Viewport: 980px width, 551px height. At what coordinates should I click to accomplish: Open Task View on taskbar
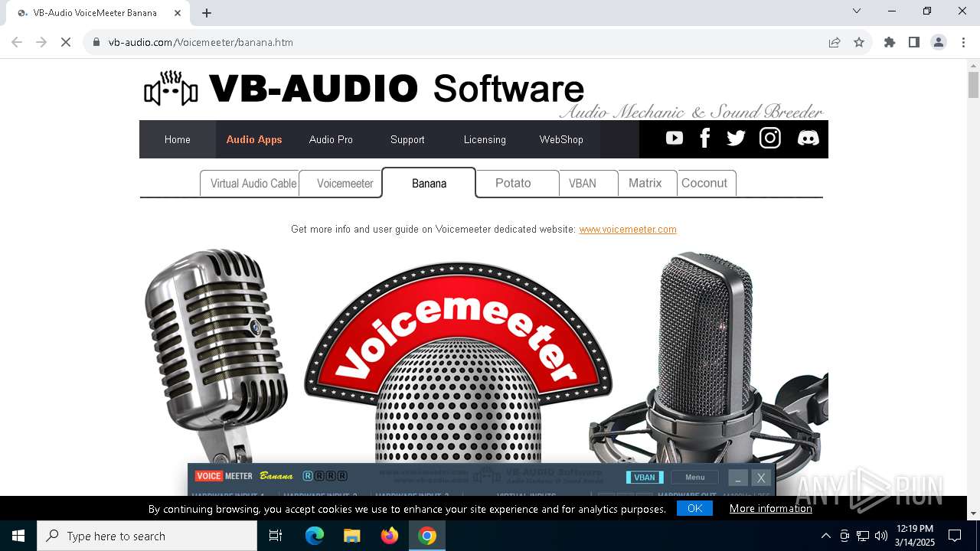click(x=276, y=536)
